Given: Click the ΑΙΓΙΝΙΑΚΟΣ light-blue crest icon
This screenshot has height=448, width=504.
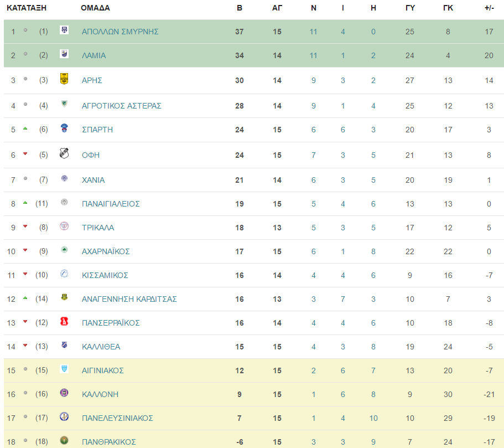Looking at the screenshot, I should point(64,369).
